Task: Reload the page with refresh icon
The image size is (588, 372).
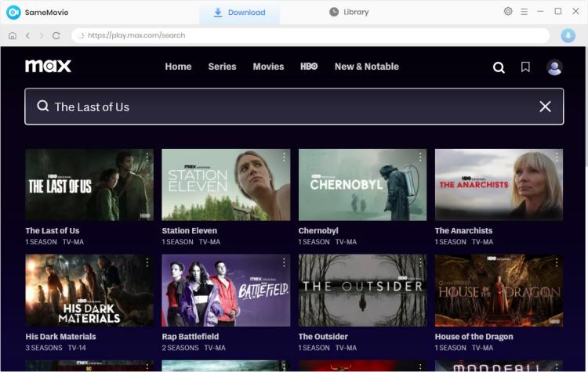Action: [56, 35]
